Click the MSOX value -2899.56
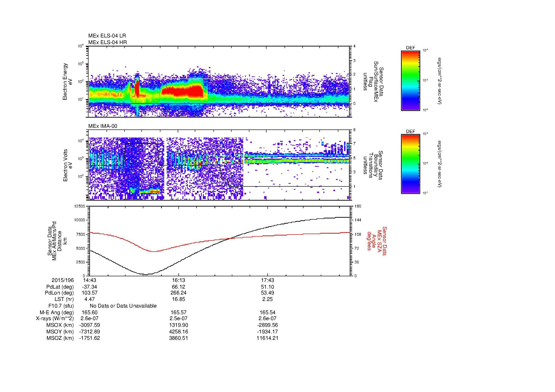 pyautogui.click(x=268, y=325)
